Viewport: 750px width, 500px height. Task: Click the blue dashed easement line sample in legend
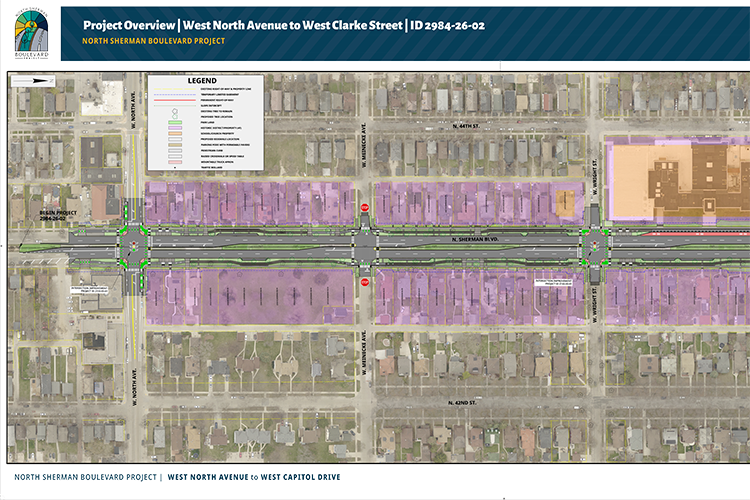coord(175,95)
